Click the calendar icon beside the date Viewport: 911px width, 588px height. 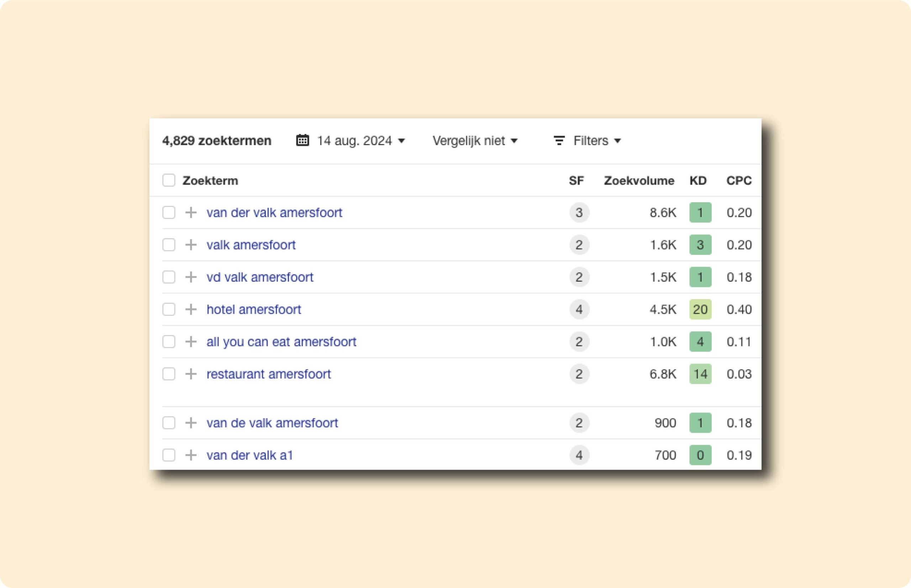[302, 140]
